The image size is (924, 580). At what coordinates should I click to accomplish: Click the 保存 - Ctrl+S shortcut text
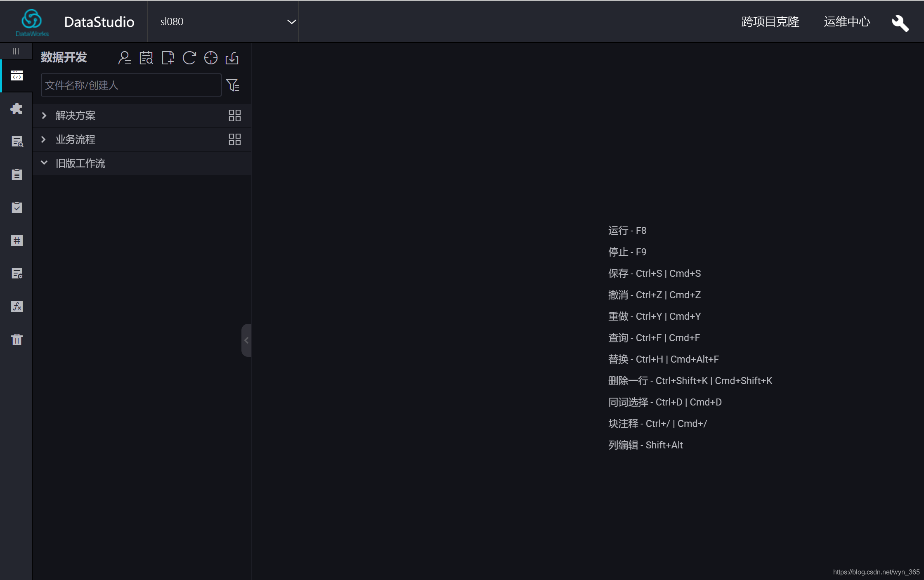655,273
